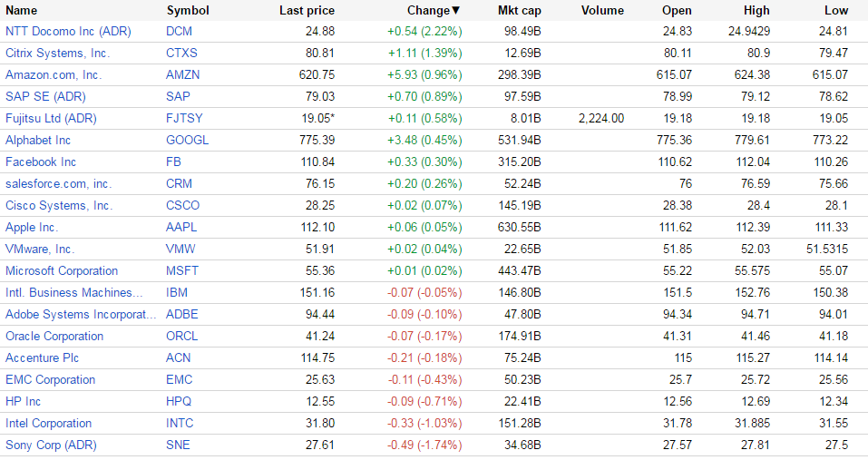The height and width of the screenshot is (460, 868).
Task: Click the GOOGL ticker symbol
Action: coord(187,141)
